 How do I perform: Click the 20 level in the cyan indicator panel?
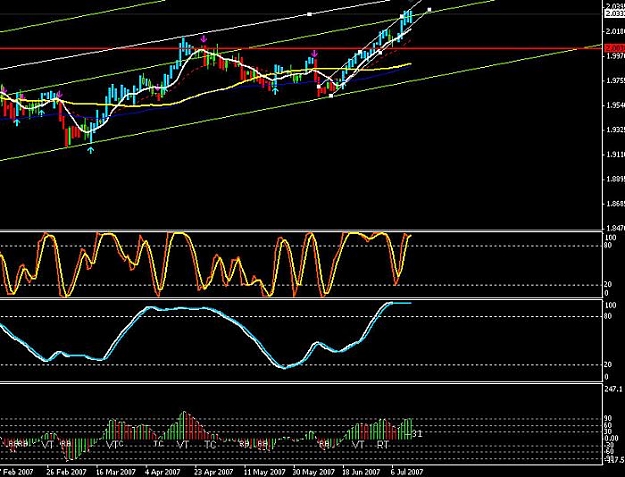(607, 365)
